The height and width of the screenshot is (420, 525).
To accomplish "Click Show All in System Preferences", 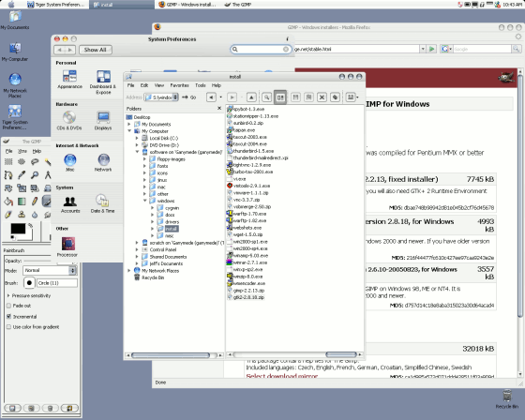I will 95,50.
